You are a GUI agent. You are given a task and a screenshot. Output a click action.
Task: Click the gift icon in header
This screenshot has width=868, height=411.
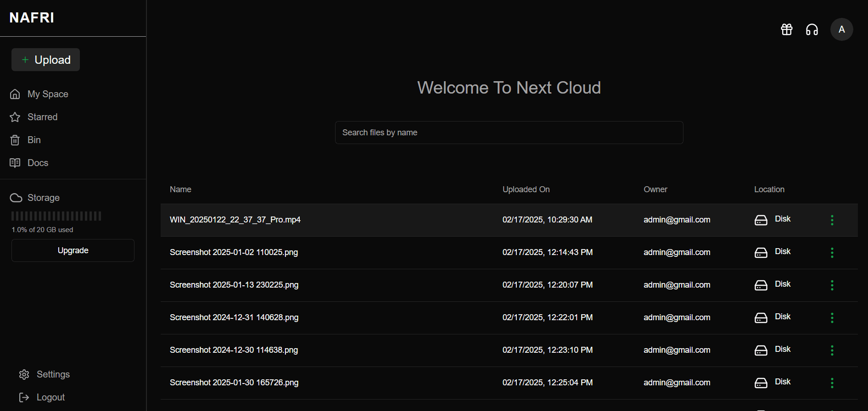[x=787, y=29]
